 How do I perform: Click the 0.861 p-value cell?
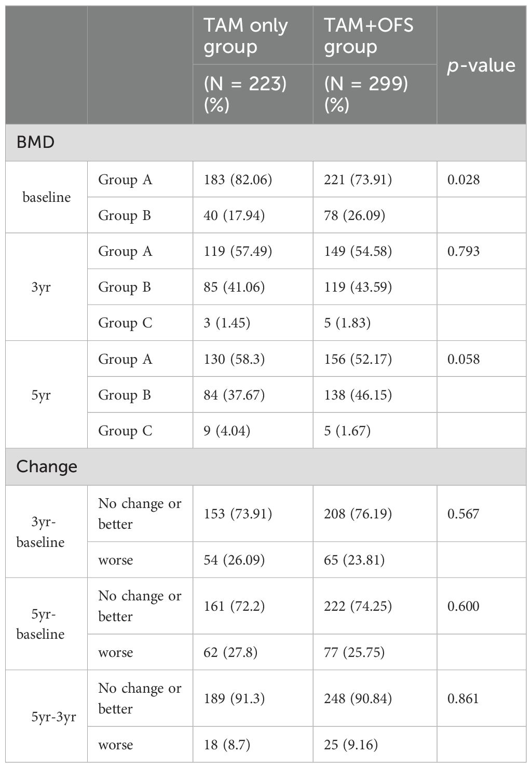(x=463, y=698)
